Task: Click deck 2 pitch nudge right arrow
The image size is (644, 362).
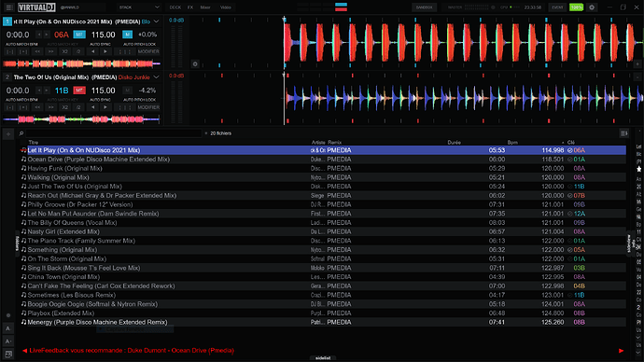Action: click(x=105, y=107)
